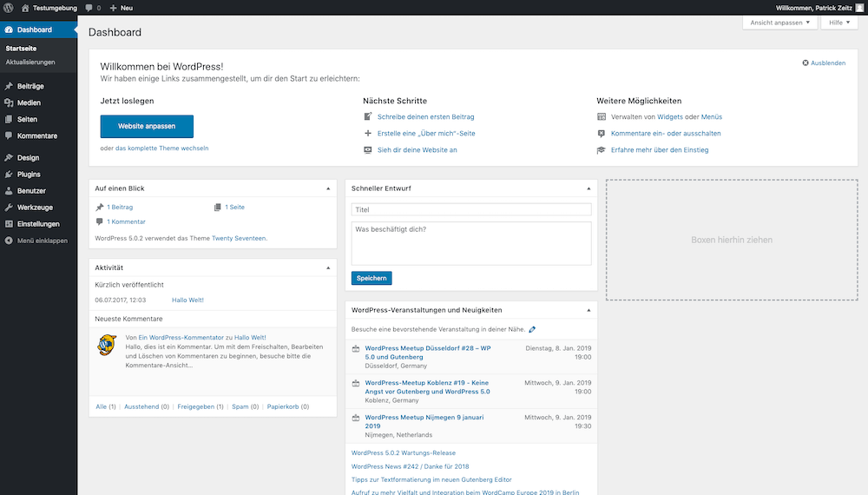Click the Titel input field
The width and height of the screenshot is (868, 495).
(x=471, y=209)
